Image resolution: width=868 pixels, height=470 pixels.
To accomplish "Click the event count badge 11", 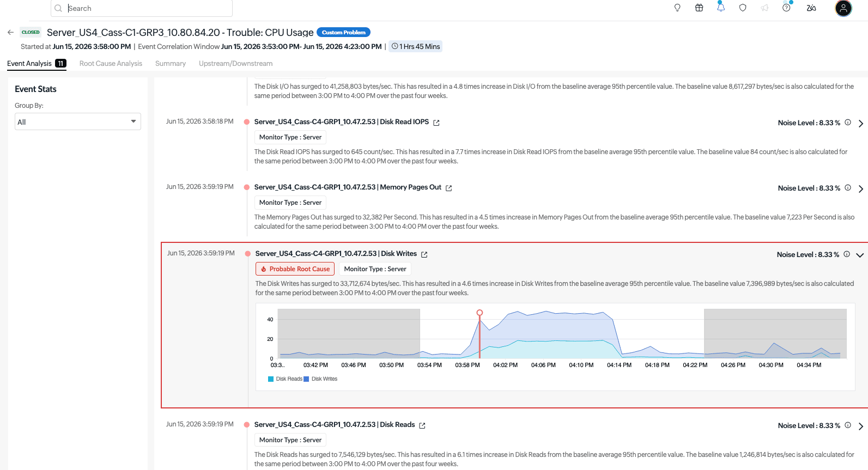I will coord(60,63).
